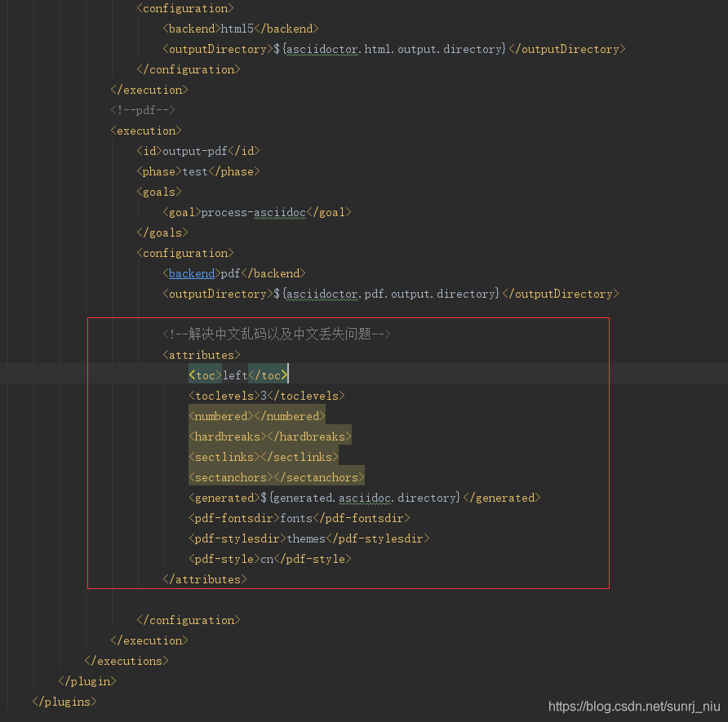Click the highlighted numbered tag line
This screenshot has height=722, width=728.
(257, 417)
